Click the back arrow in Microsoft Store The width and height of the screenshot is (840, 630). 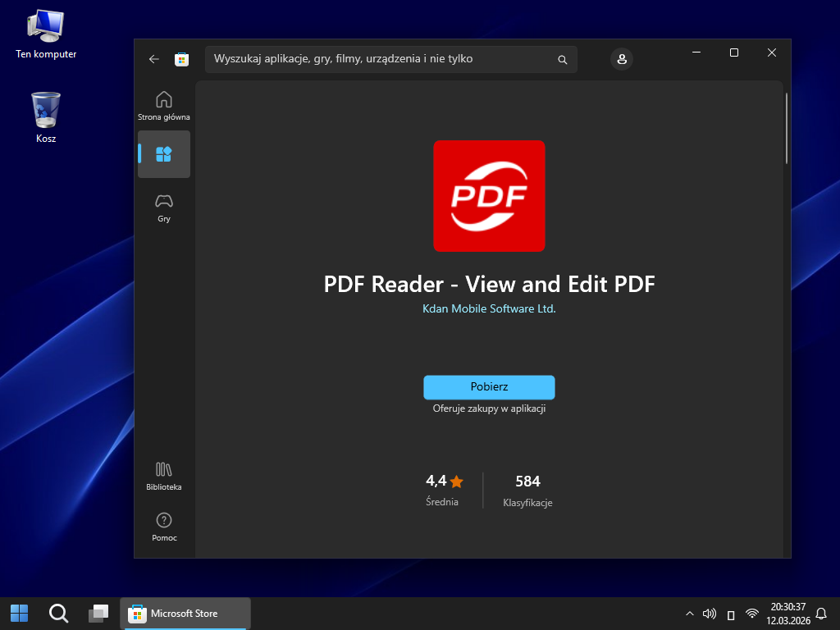pyautogui.click(x=153, y=59)
